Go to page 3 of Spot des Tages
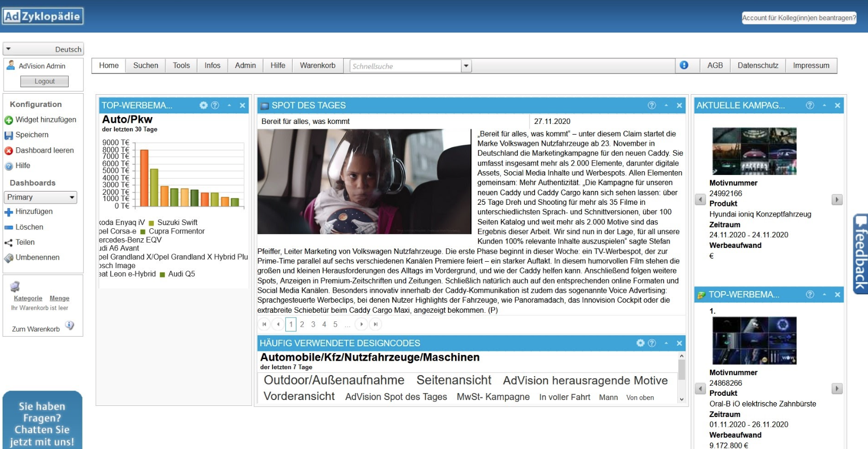The width and height of the screenshot is (868, 449). [313, 324]
